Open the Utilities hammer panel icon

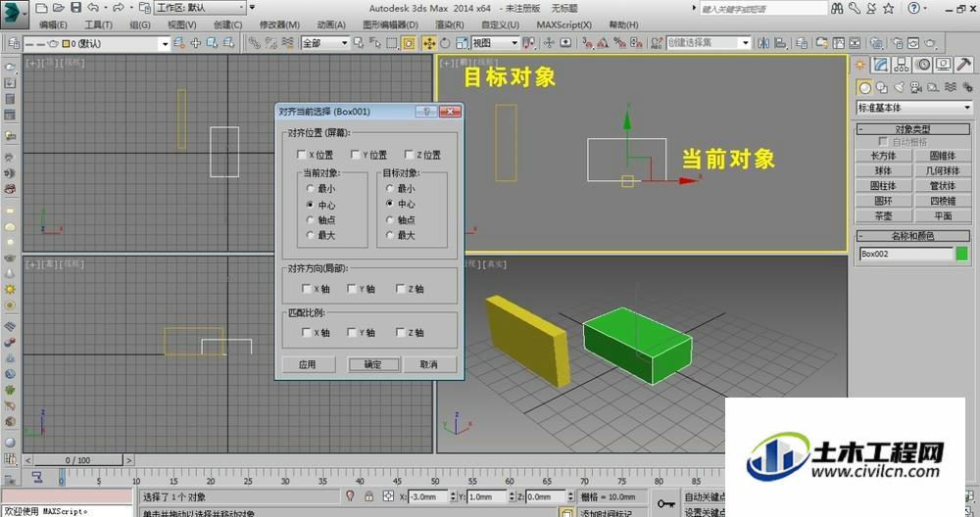(963, 65)
